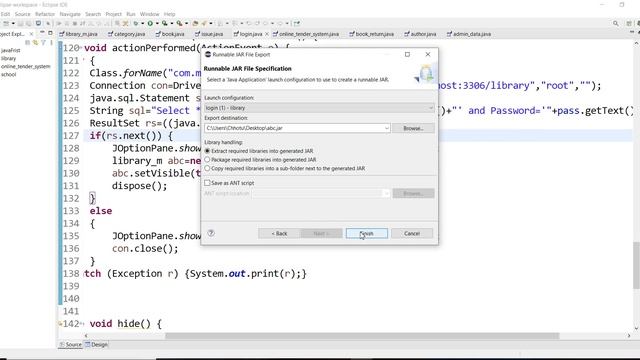Click the Back button in export dialog
This screenshot has height=360, width=640.
point(279,233)
